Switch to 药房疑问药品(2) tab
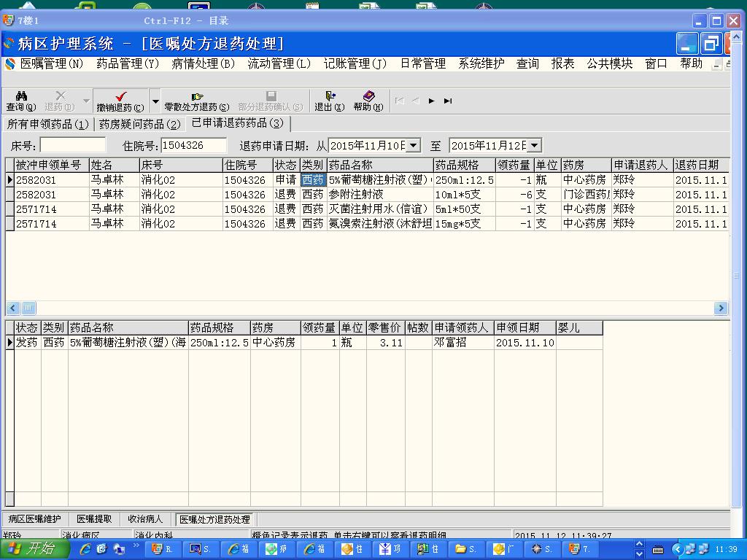This screenshot has height=560, width=747. pyautogui.click(x=139, y=124)
